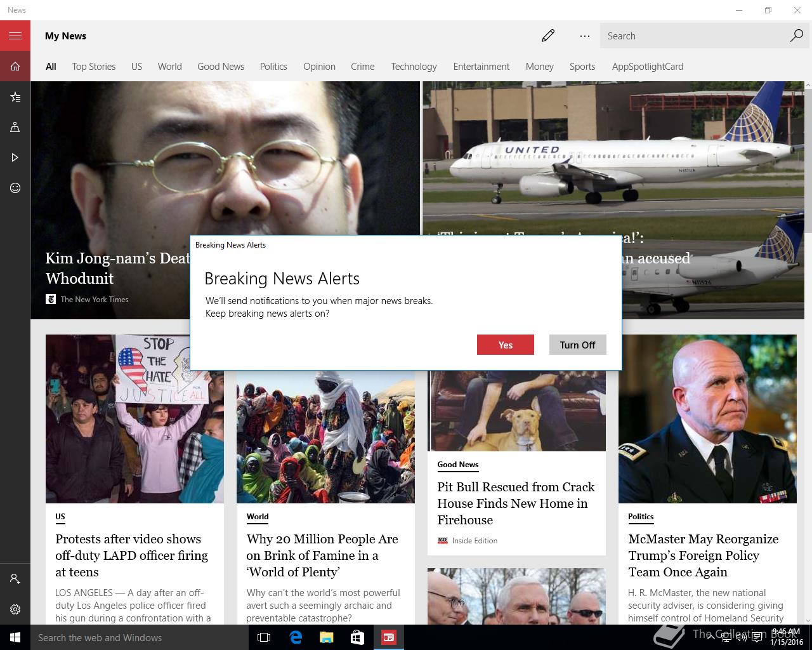The height and width of the screenshot is (650, 812).
Task: Click the famine crowd photo thumbnail
Action: coord(325,437)
